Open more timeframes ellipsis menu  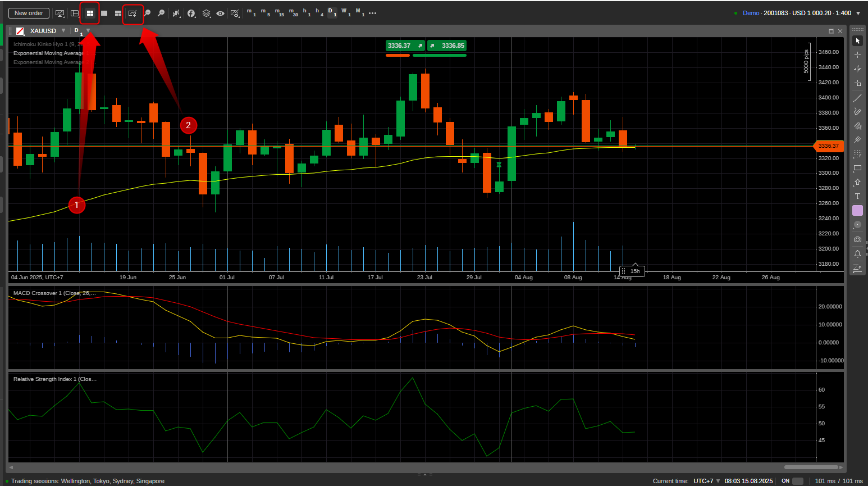[x=373, y=13]
